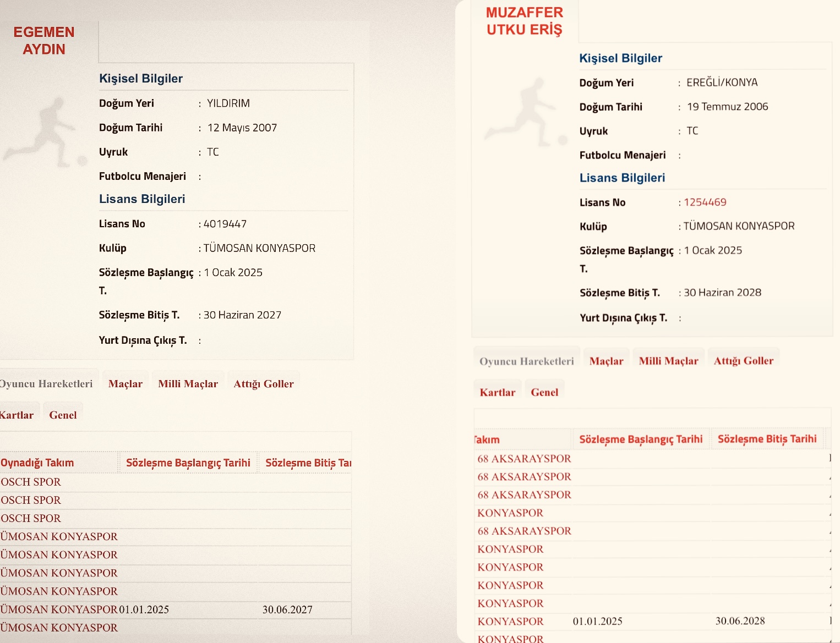Click the 30.06.2028 end date table cell
The height and width of the screenshot is (643, 840).
tap(740, 621)
